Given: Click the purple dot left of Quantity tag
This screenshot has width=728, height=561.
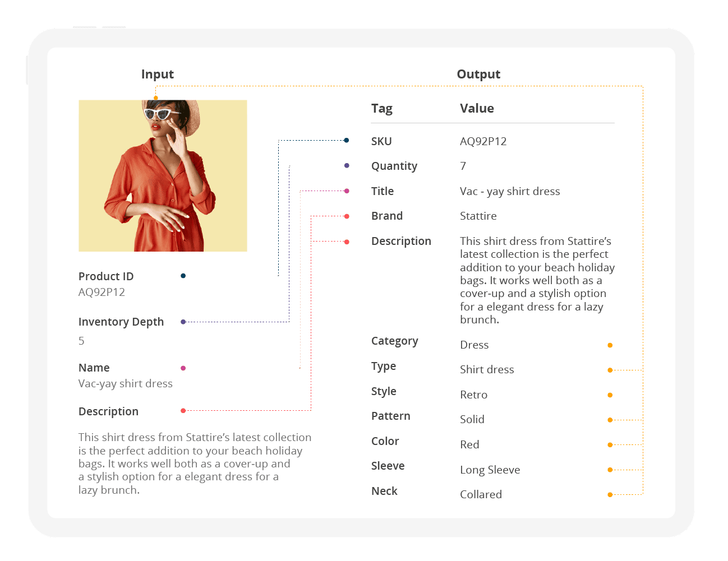Looking at the screenshot, I should (x=347, y=165).
